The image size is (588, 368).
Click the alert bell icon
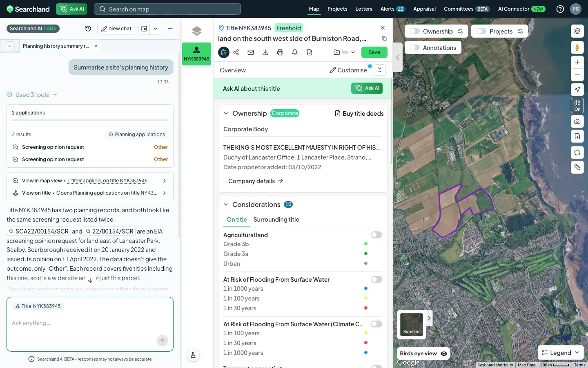tap(295, 52)
